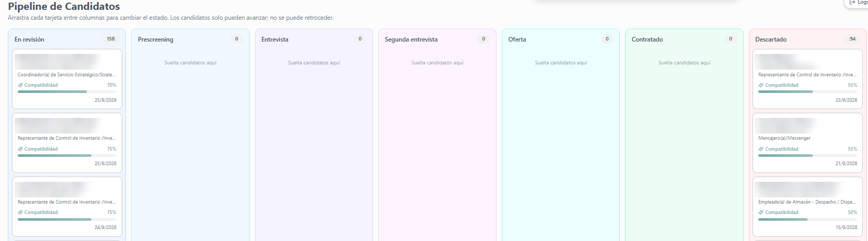This screenshot has width=868, height=241.
Task: Click the 70% compatibility value
Action: (112, 85)
